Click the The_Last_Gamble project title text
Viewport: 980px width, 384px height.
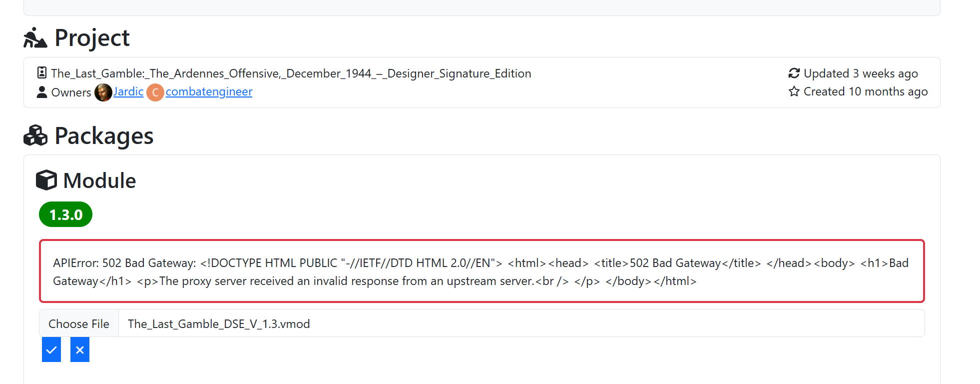click(291, 73)
